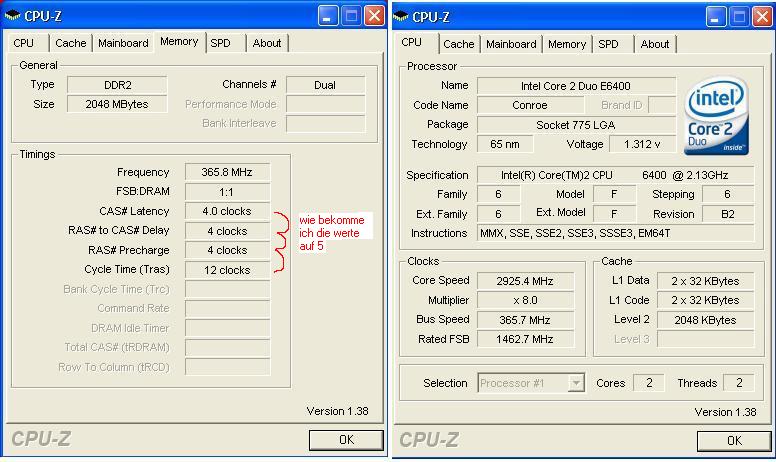776x462 pixels.
Task: Click the Core Speed value 2925.4 MHz
Action: 525,281
